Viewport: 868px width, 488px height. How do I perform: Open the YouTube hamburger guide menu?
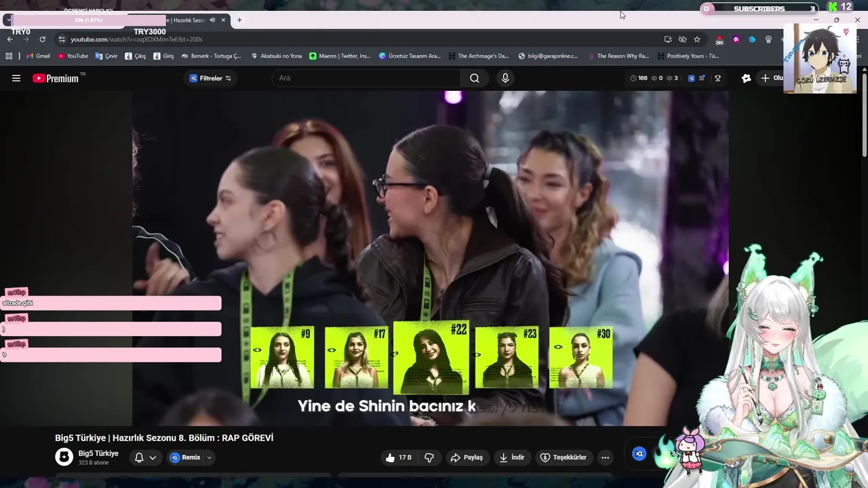pos(16,78)
